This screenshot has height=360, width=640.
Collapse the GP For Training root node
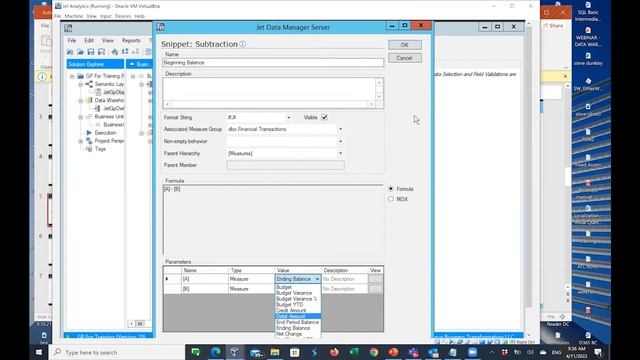point(72,76)
